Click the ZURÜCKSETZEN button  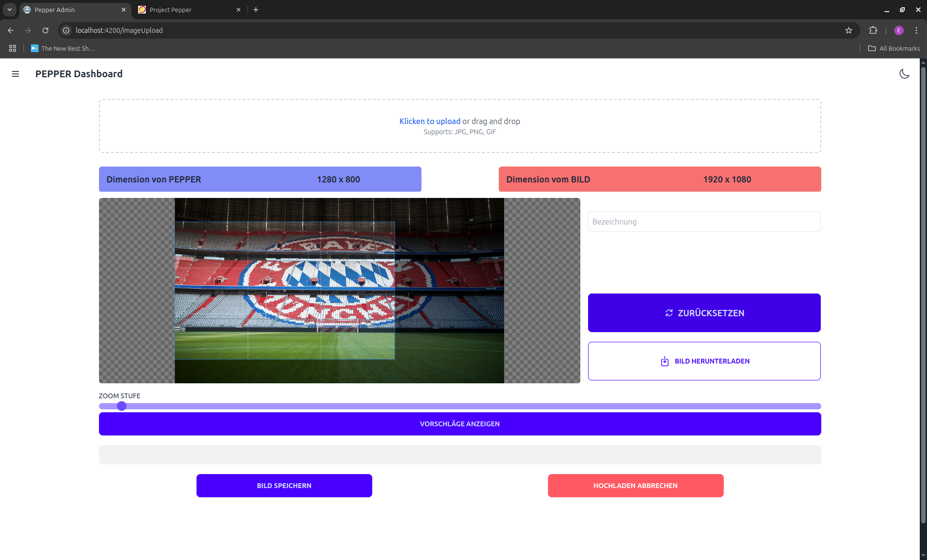point(704,313)
